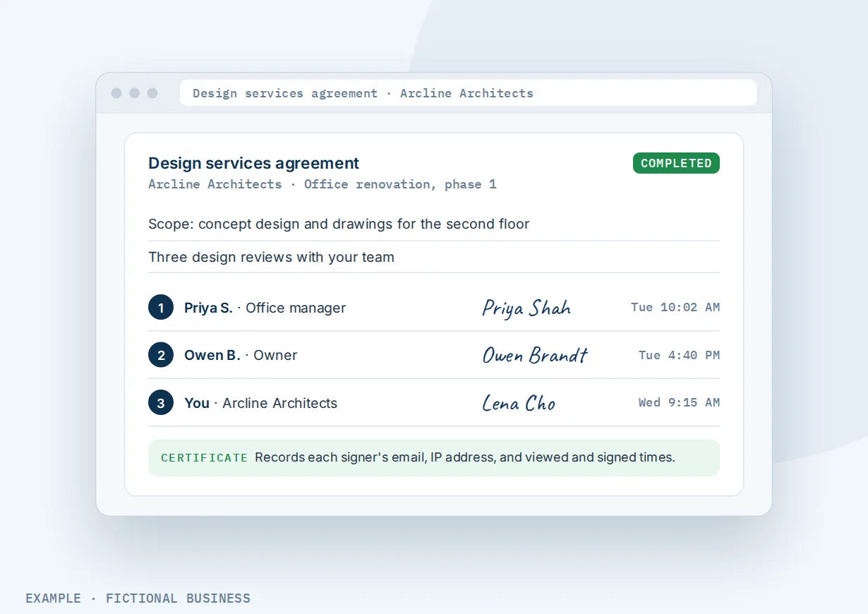Select step number 3 circle for You
Screen dimensions: 868x614
[x=161, y=403]
